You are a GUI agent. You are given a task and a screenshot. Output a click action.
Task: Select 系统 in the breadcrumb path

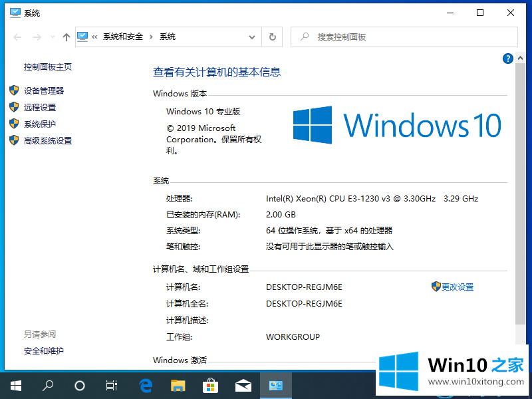(x=168, y=37)
